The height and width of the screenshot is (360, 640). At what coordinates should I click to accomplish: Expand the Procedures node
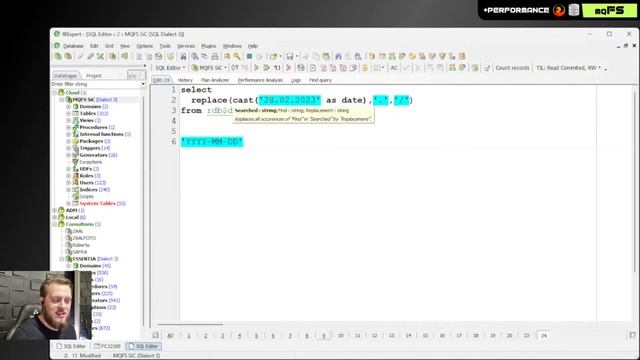point(69,127)
